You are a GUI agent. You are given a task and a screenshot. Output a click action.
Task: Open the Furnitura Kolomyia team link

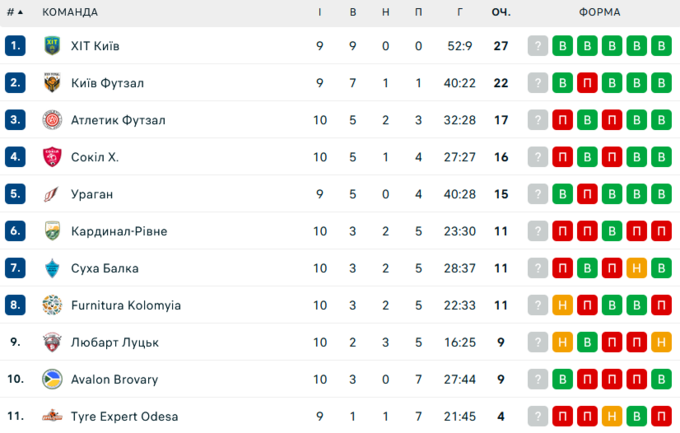pos(126,305)
